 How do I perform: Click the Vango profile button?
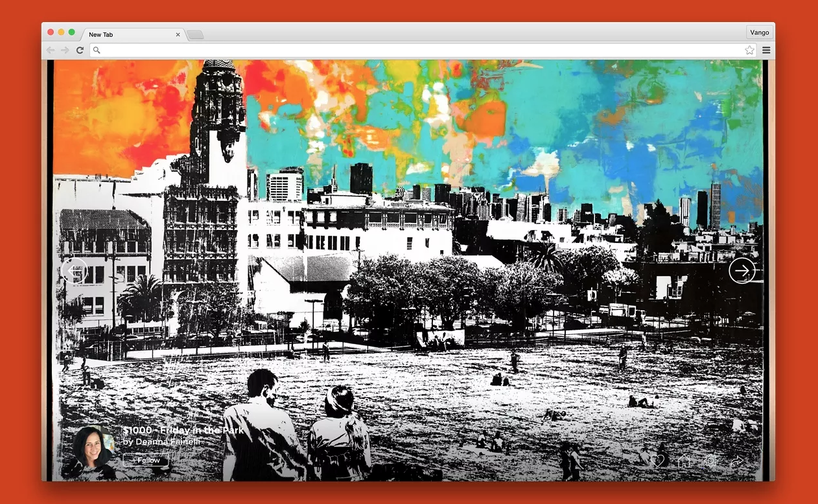[759, 32]
